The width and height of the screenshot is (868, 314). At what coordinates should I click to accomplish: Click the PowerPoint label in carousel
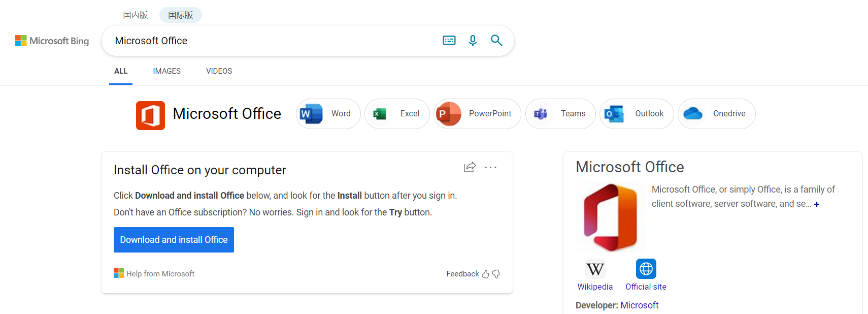pyautogui.click(x=490, y=114)
